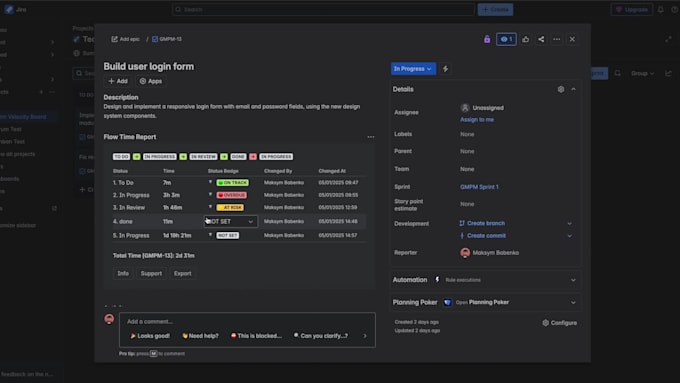Click the DONE chip in flow path
This screenshot has height=383, width=680.
tap(238, 157)
